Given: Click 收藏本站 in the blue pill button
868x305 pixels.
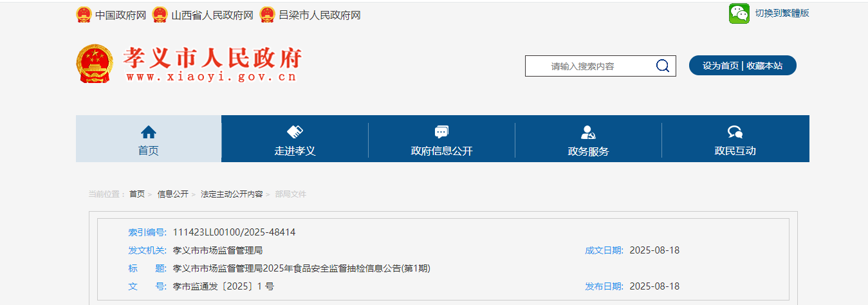Looking at the screenshot, I should [764, 66].
